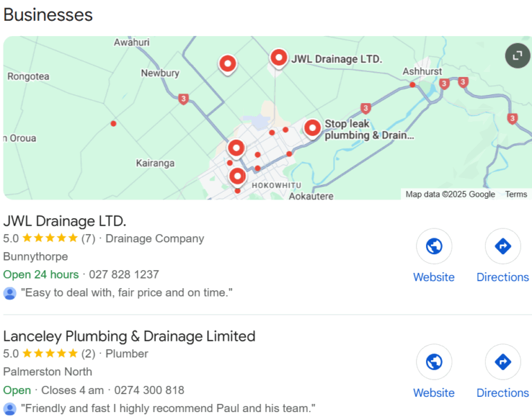532x417 pixels.
Task: Click JWL Drainage phone number 027 828 1237
Action: 124,274
